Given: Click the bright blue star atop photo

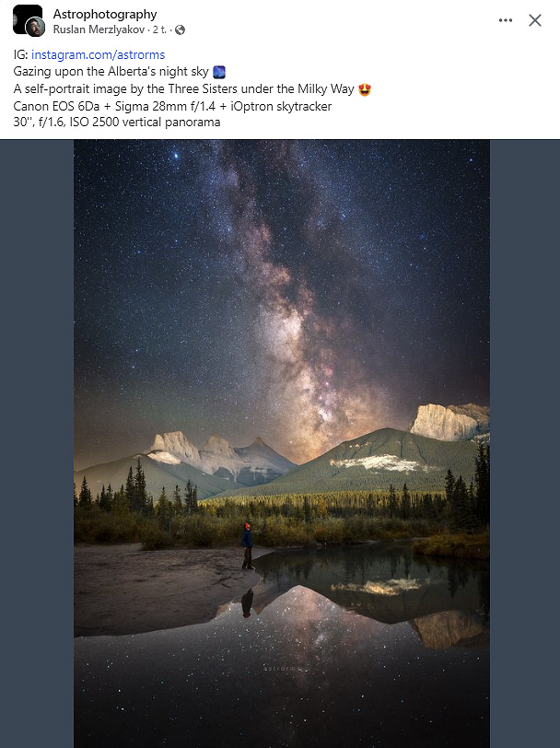Looking at the screenshot, I should [x=177, y=155].
